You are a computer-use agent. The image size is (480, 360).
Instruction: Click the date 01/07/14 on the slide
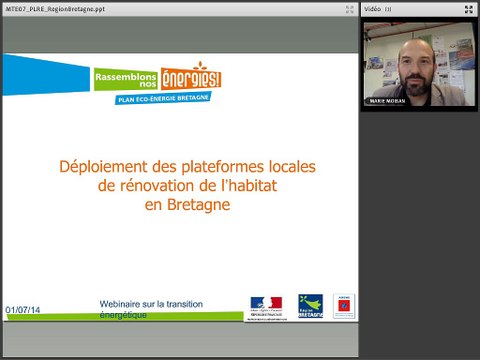(x=23, y=310)
